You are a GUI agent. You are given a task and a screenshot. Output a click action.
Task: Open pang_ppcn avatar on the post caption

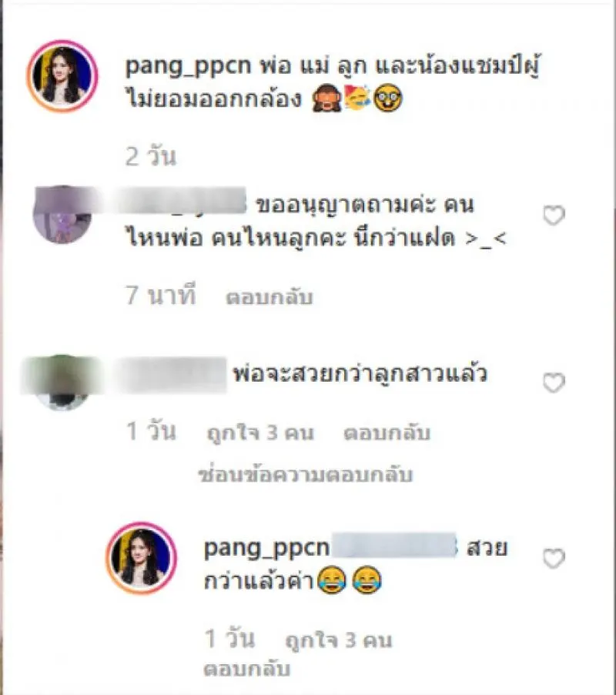(62, 75)
